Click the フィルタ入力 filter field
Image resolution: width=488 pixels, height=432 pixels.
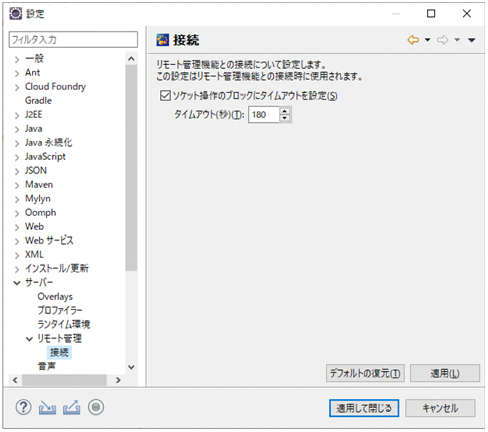click(x=73, y=40)
